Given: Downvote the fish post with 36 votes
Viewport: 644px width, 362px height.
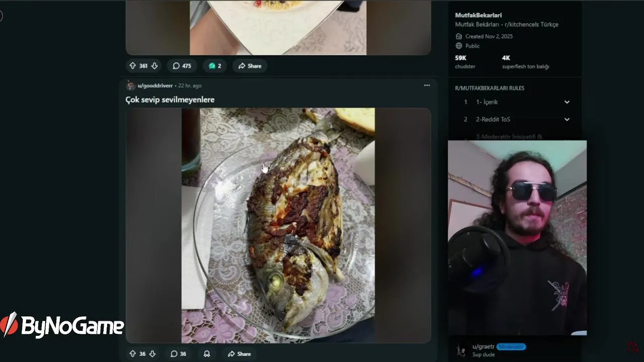Looking at the screenshot, I should 152,354.
